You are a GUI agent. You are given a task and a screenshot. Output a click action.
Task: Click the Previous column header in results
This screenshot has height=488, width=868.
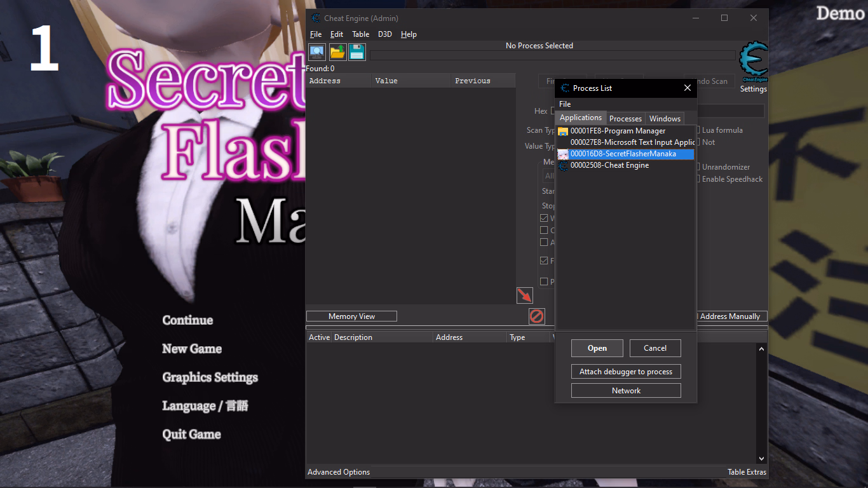click(484, 81)
